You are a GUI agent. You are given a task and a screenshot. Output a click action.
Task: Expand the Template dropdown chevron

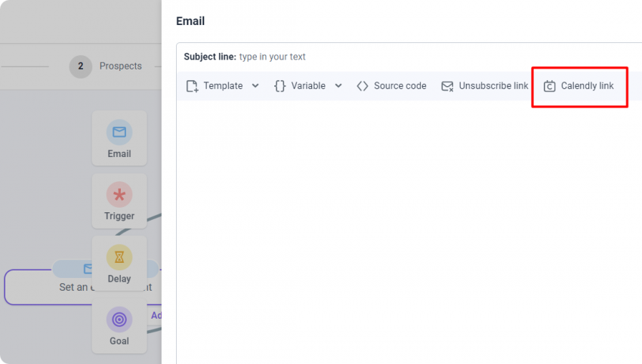(255, 85)
